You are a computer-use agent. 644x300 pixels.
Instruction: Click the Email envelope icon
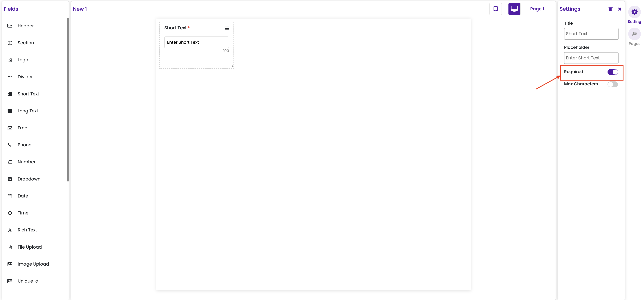(10, 128)
